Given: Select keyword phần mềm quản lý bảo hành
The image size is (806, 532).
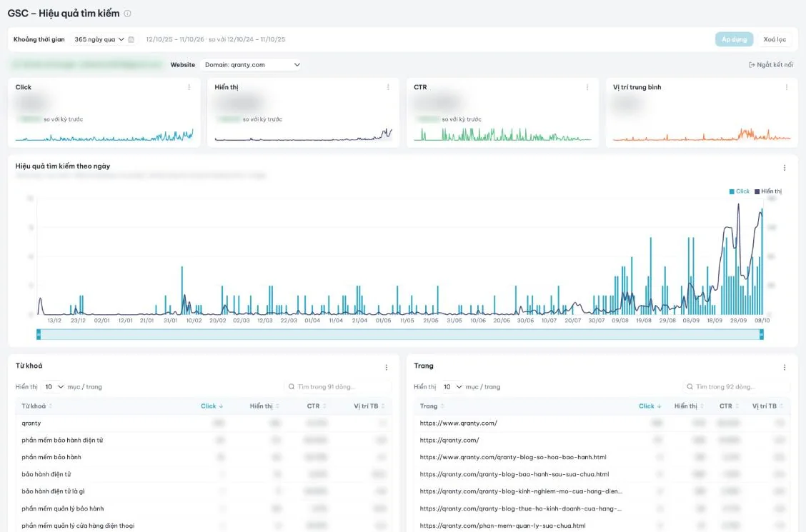Looking at the screenshot, I should (204, 508).
